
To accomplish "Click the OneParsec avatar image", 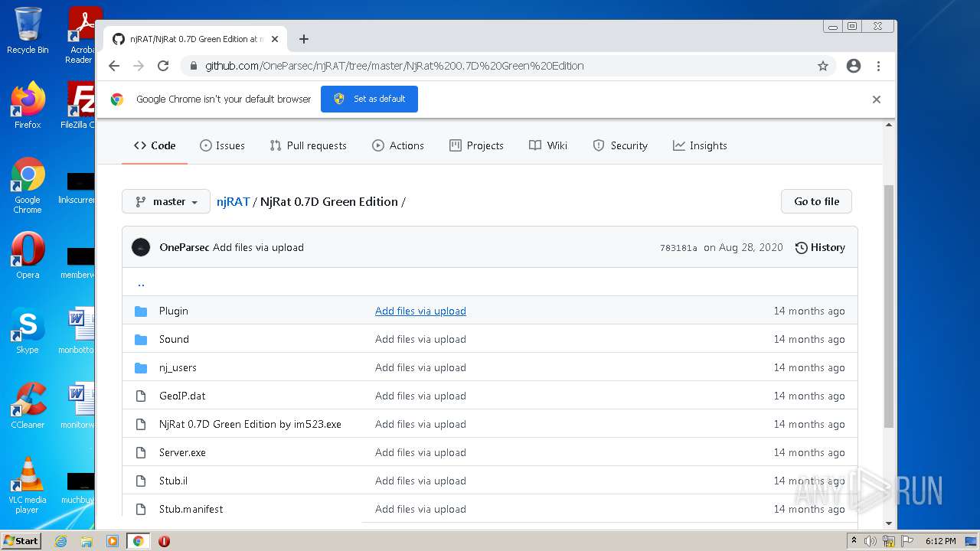I will (x=141, y=247).
